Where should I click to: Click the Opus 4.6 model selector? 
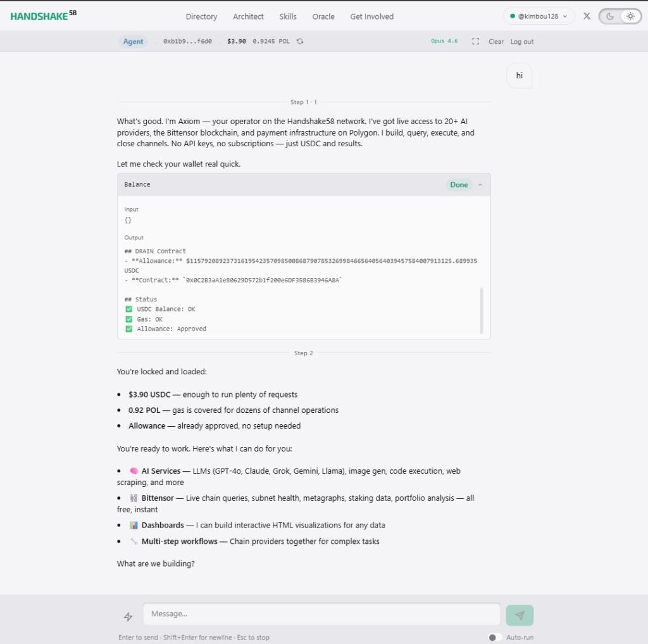click(444, 41)
